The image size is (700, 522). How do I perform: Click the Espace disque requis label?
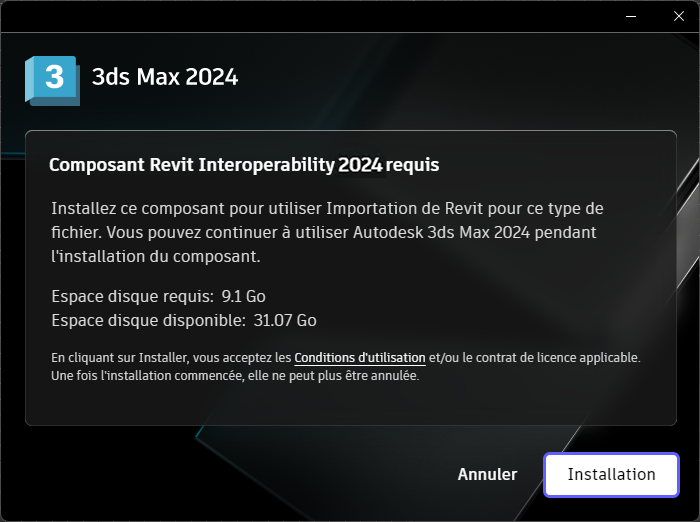132,296
